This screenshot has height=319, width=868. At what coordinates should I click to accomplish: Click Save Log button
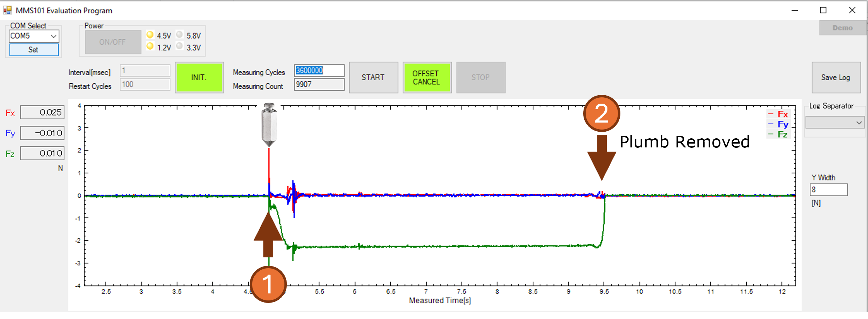(836, 77)
